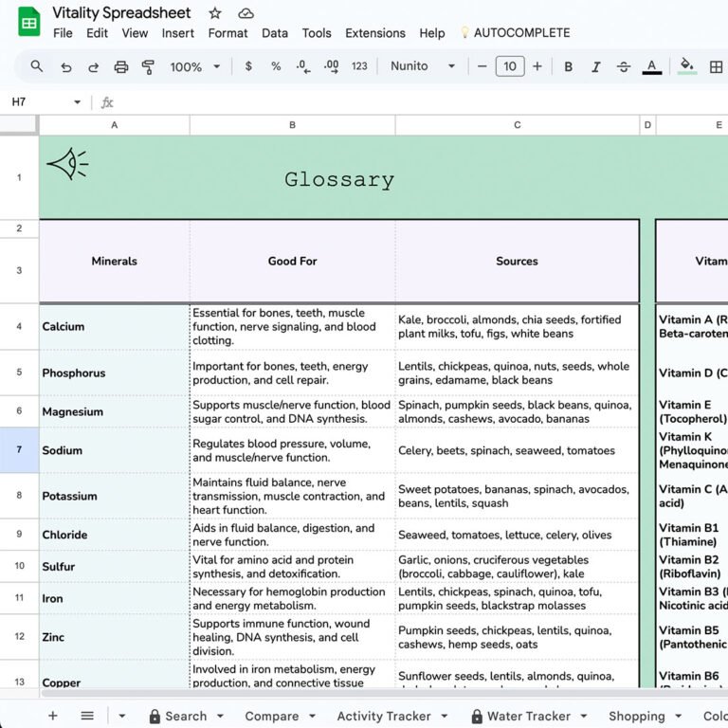This screenshot has width=728, height=728.
Task: Click the horizontal scrollbar
Action: click(x=385, y=693)
